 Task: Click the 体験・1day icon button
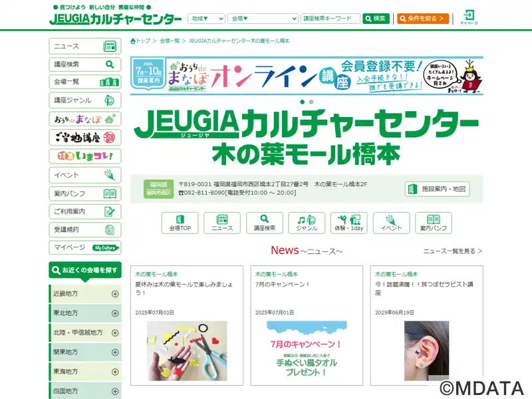[x=349, y=223]
